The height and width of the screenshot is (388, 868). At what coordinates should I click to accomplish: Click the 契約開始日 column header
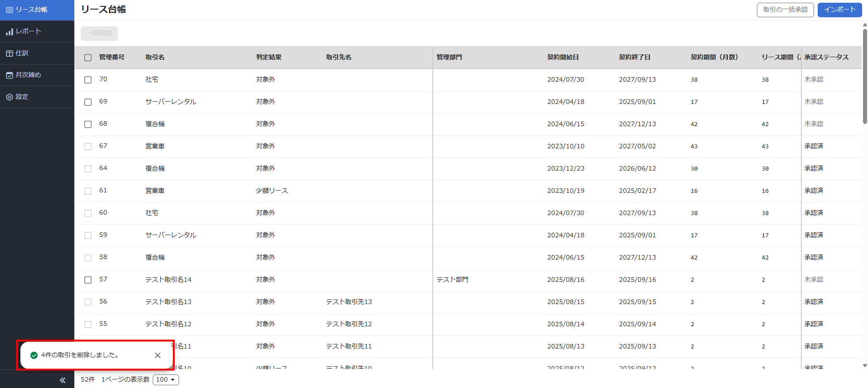pyautogui.click(x=563, y=57)
